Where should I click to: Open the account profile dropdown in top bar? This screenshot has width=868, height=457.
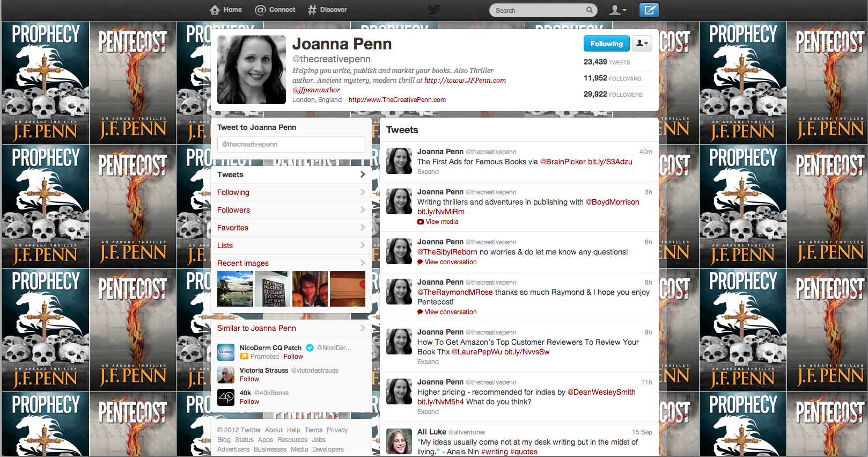tap(618, 10)
